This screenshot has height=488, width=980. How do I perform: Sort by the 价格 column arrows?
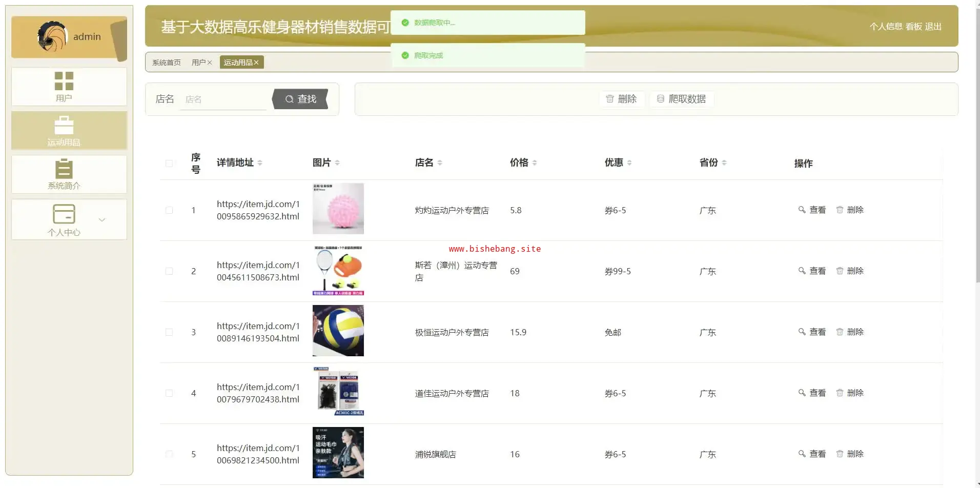[535, 162]
